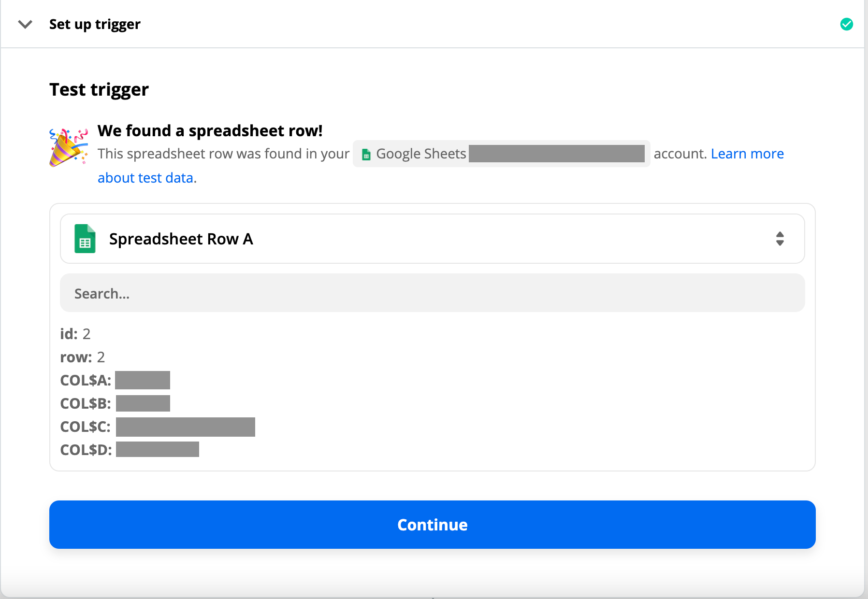Click the green Sheets icon beside Spreadsheet Row A
Viewport: 868px width, 599px height.
pos(85,239)
